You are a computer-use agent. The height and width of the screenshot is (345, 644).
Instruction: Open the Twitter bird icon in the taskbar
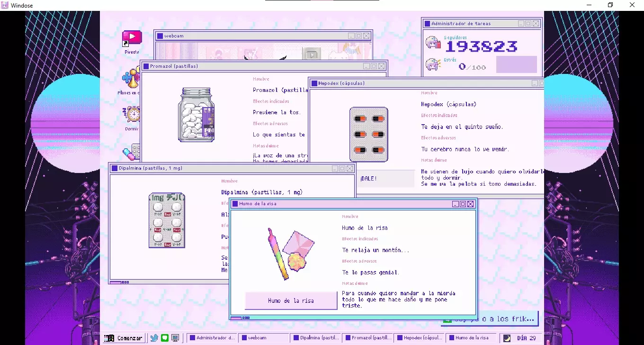coord(154,338)
